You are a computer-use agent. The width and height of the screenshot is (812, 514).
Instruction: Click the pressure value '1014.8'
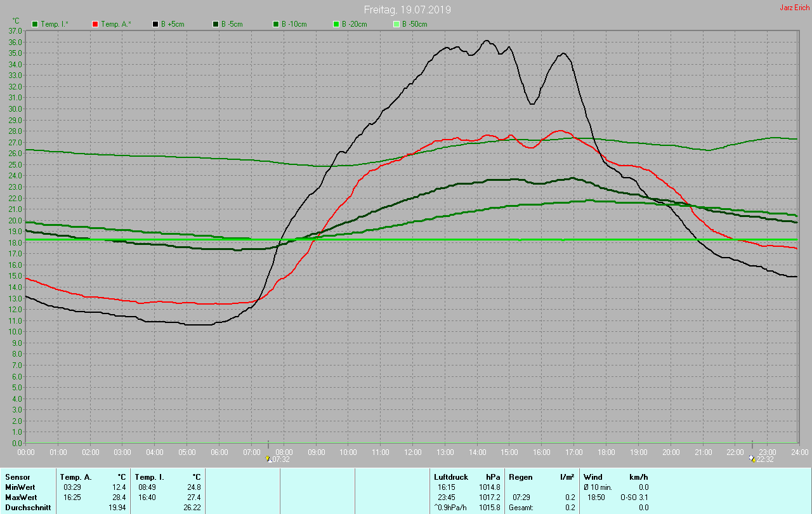(x=489, y=487)
